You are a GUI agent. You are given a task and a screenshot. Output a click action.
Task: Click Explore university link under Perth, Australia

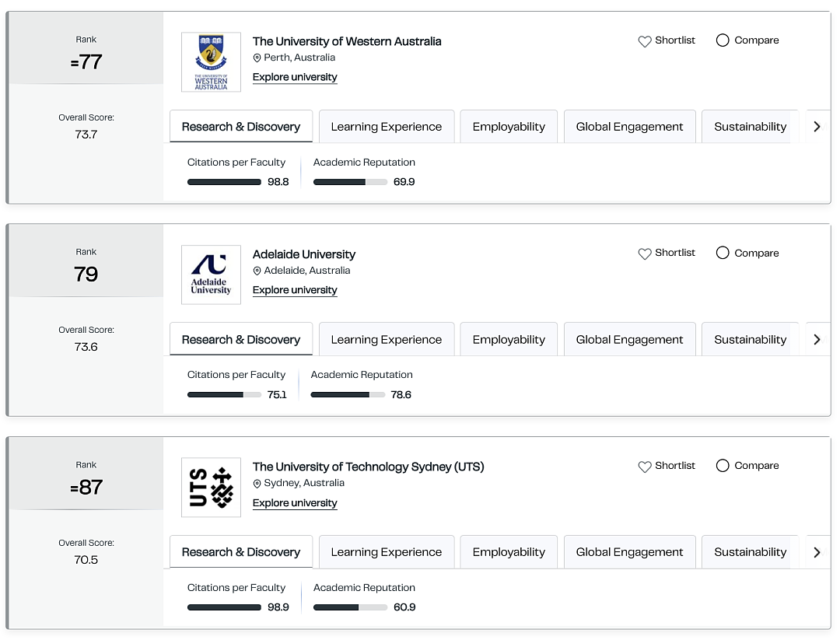click(x=295, y=77)
